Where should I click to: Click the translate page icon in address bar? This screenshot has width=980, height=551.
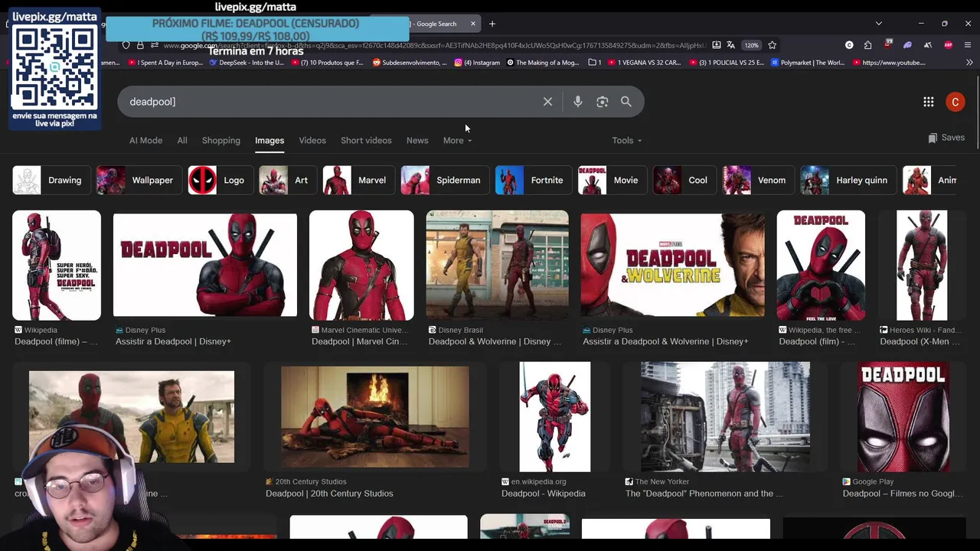[x=730, y=45]
